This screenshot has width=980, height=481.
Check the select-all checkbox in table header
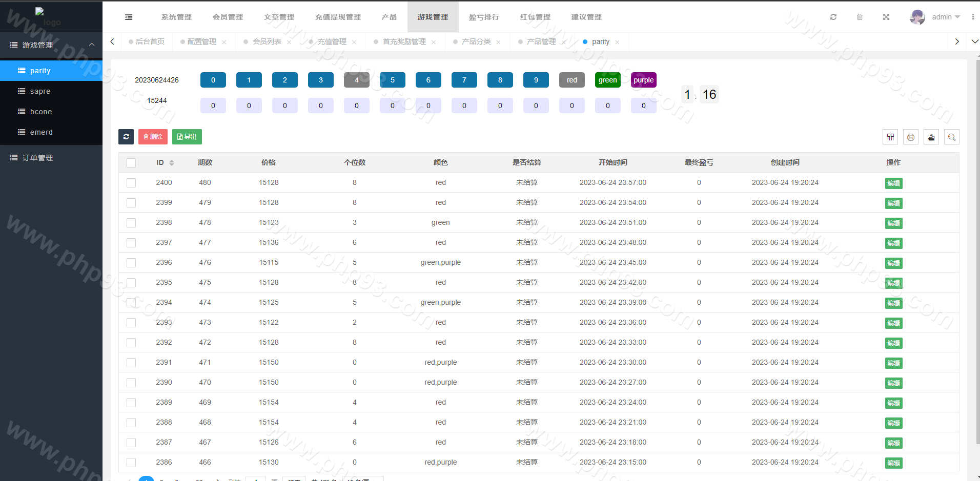pyautogui.click(x=131, y=163)
